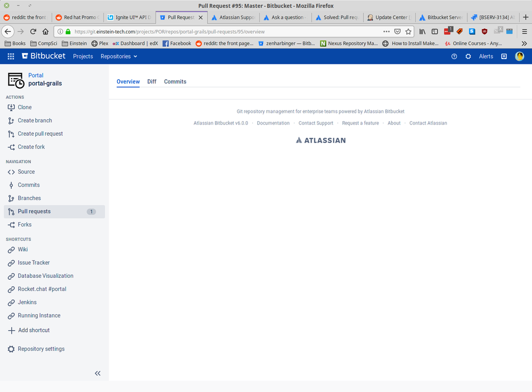
Task: Open Commits in the navigation sidebar
Action: pos(54,185)
